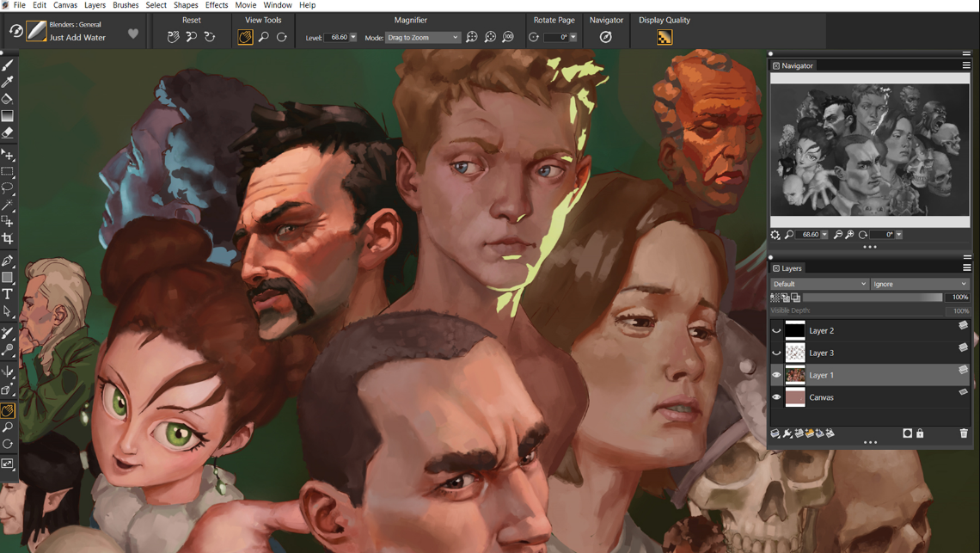Select the Grabber hand tool in toolbox

point(8,411)
